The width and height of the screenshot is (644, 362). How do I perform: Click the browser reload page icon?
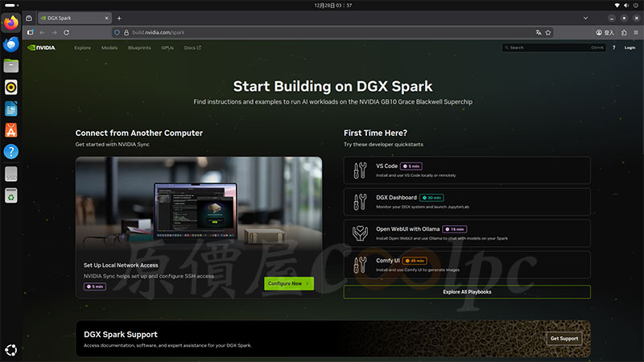click(66, 32)
